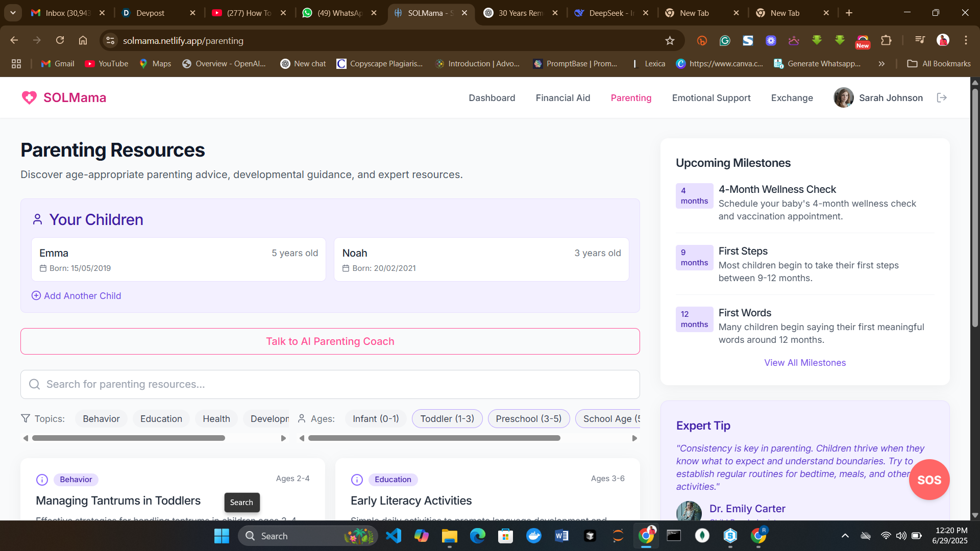Show hidden system tray icons chevron

[x=845, y=536]
